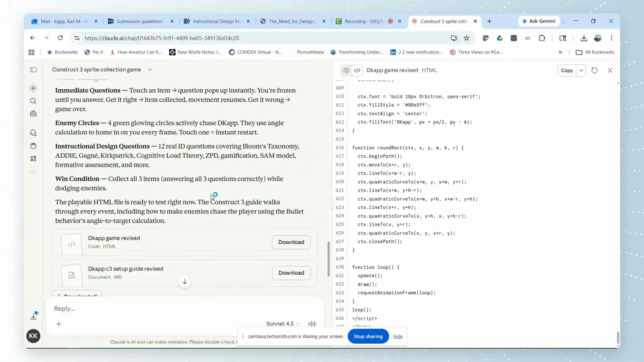The image size is (644, 362).
Task: Open the KK user avatar menu
Action: click(33, 336)
